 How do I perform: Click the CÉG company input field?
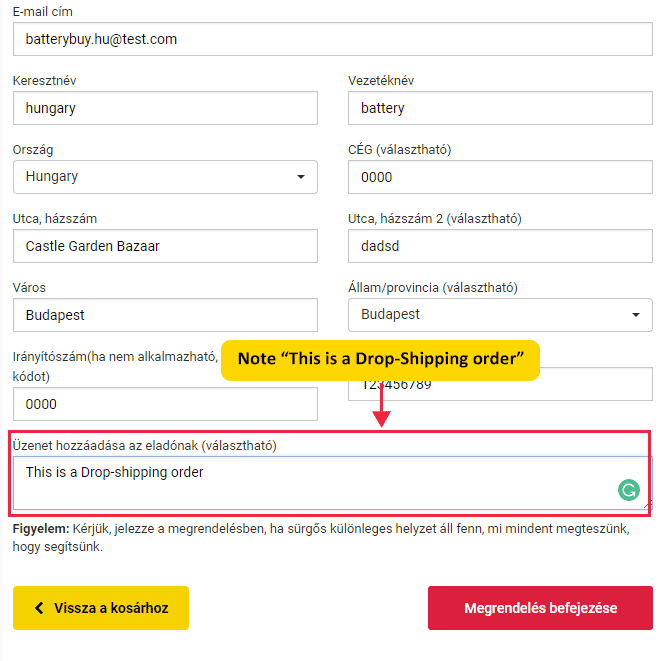(x=500, y=177)
